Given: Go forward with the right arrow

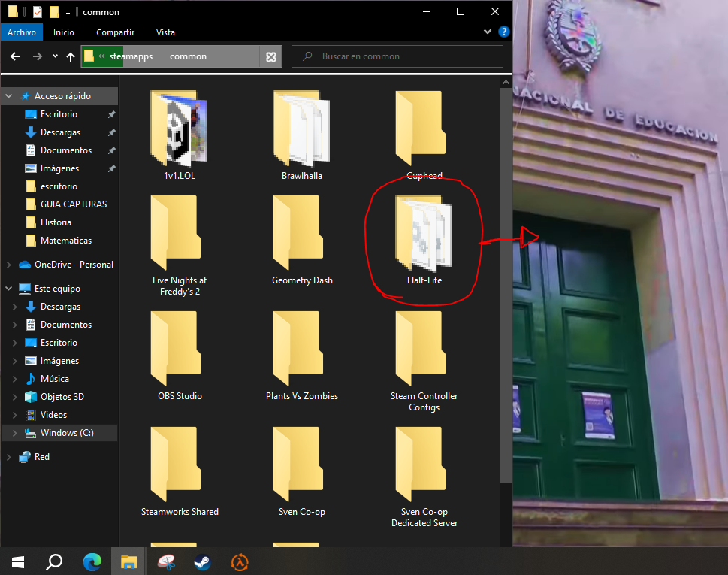Looking at the screenshot, I should coord(37,56).
